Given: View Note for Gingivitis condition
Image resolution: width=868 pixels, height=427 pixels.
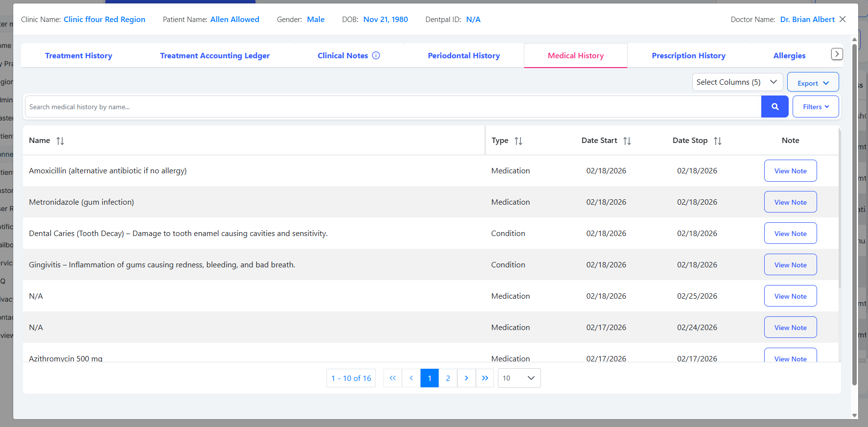Looking at the screenshot, I should tap(790, 265).
